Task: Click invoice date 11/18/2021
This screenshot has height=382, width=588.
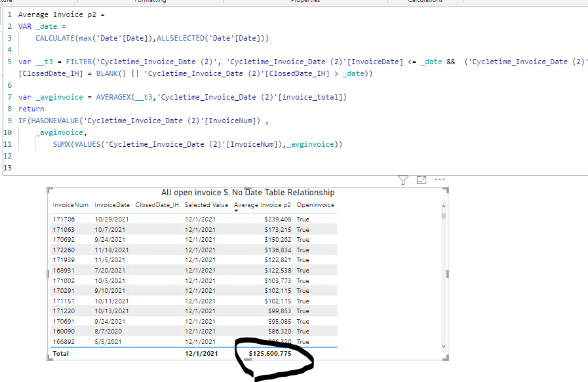Action: click(111, 250)
